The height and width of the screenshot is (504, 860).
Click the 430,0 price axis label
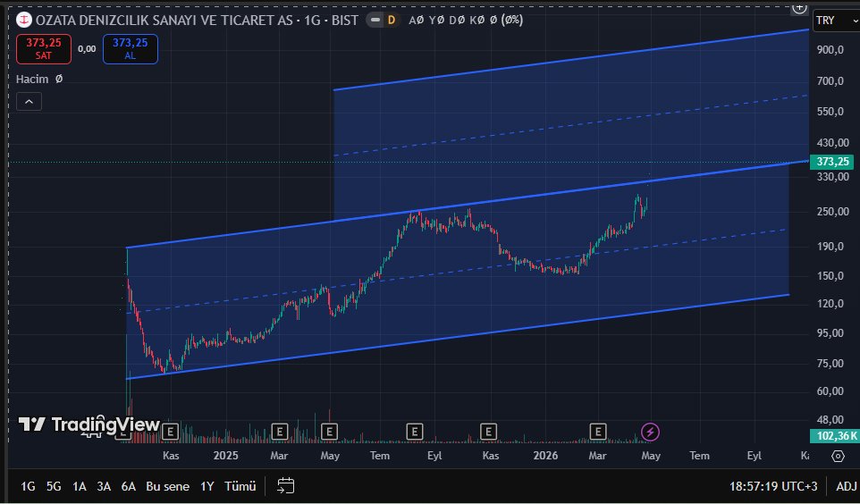coord(832,143)
